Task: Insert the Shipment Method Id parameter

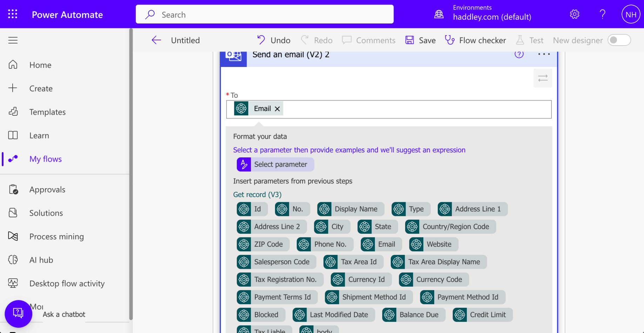Action: click(x=369, y=297)
